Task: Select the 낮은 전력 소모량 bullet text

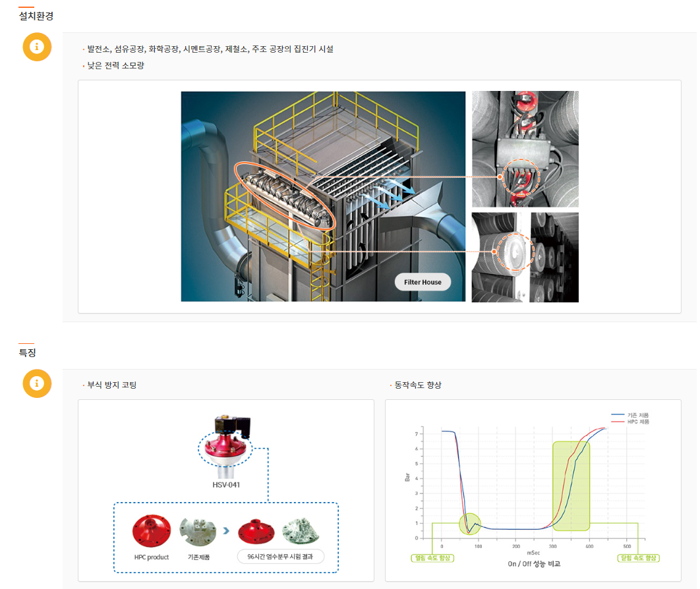Action: tap(115, 66)
